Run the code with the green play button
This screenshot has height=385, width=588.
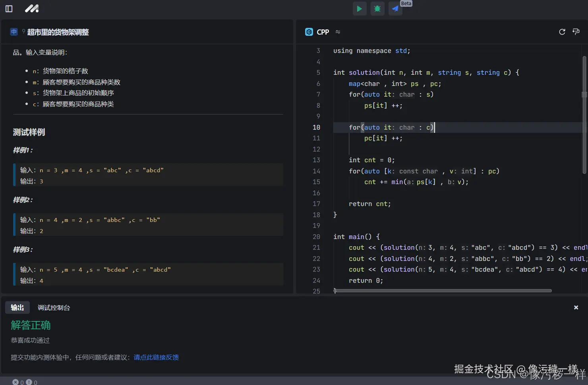coord(359,9)
